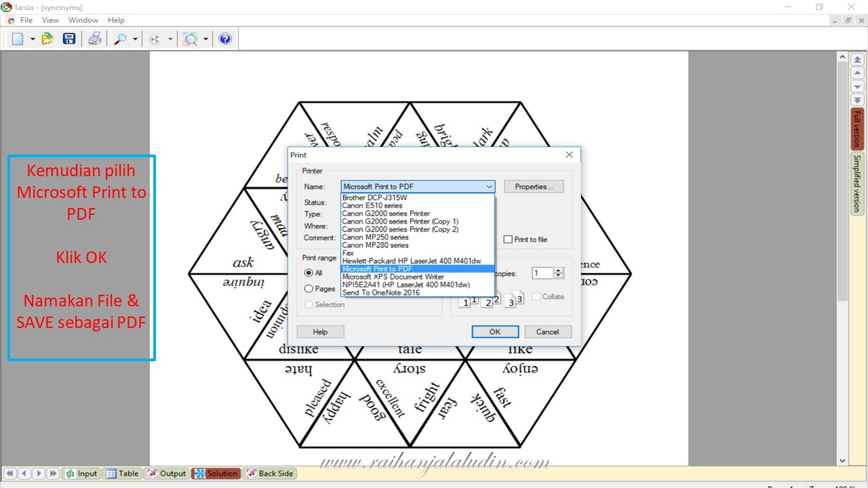Image resolution: width=868 pixels, height=488 pixels.
Task: Jump to first page arrow at bottom
Action: pyautogui.click(x=10, y=474)
